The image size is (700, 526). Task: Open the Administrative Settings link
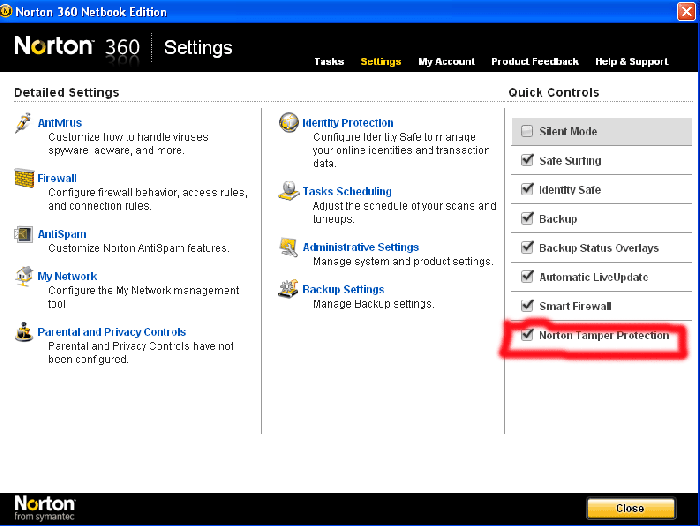(361, 247)
